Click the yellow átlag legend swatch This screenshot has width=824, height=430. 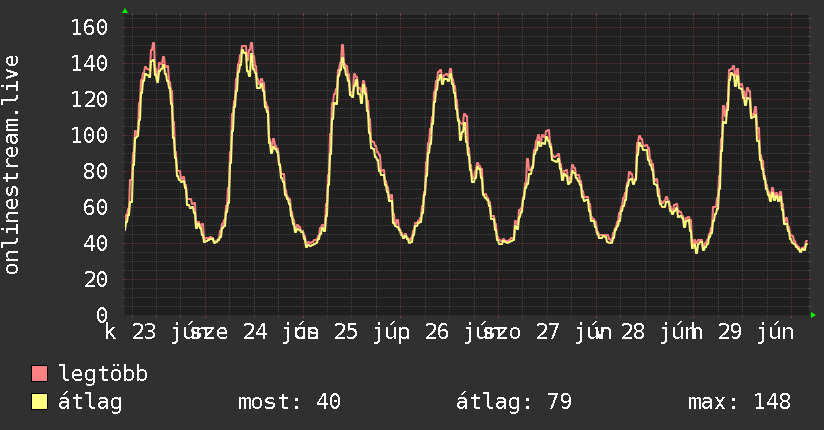[39, 402]
